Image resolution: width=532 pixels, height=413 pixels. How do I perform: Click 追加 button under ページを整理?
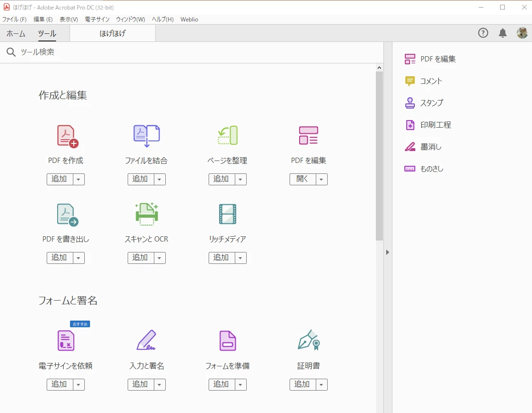(222, 179)
